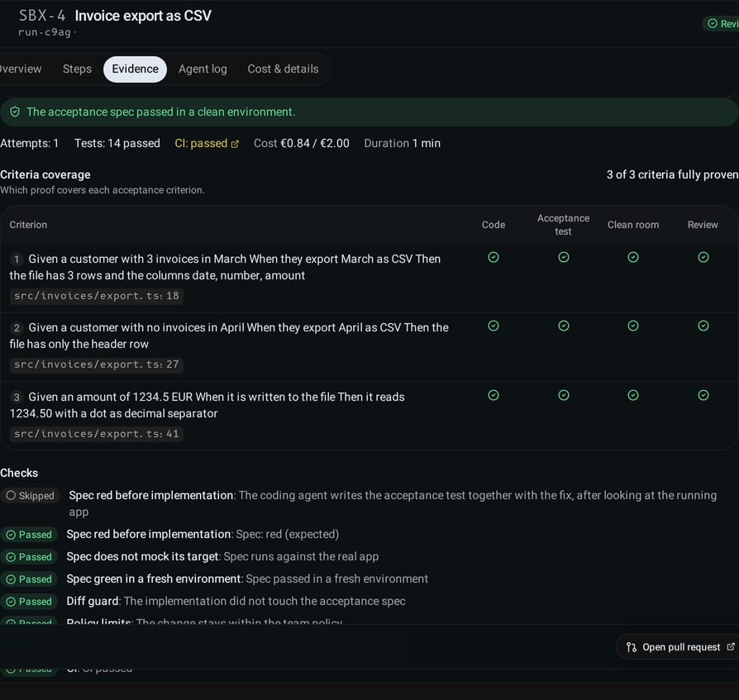
Task: Click the 'Tests: 14 passed' text
Action: [x=117, y=143]
